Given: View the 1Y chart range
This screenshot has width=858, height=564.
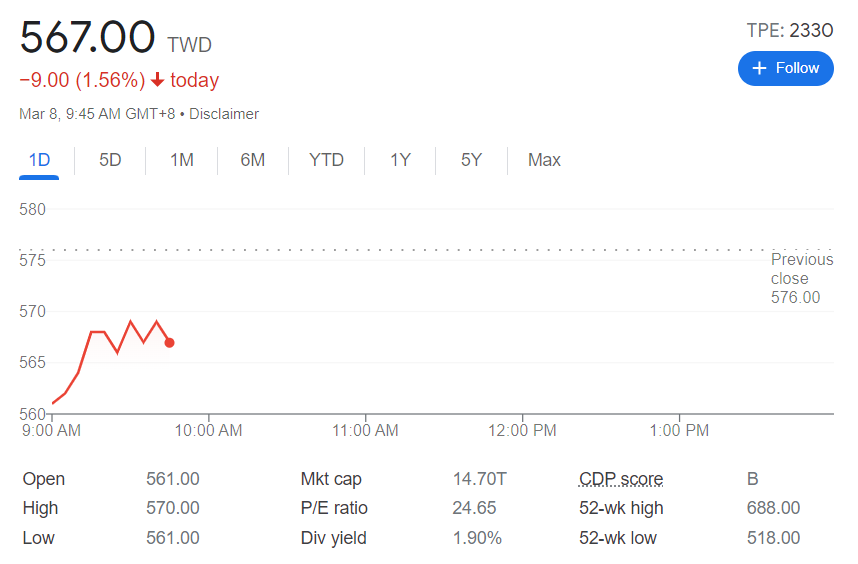Looking at the screenshot, I should (x=400, y=160).
